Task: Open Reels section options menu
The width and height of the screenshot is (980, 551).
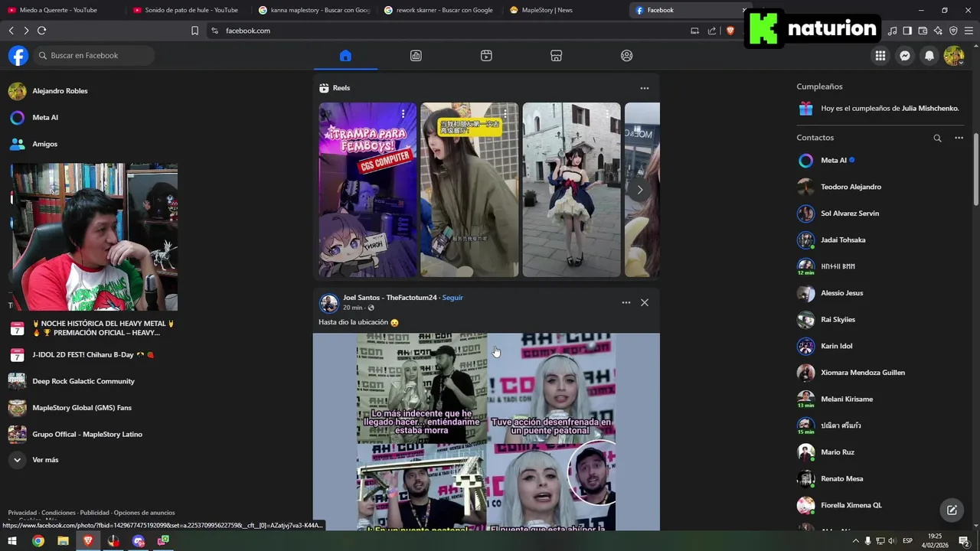Action: point(645,88)
